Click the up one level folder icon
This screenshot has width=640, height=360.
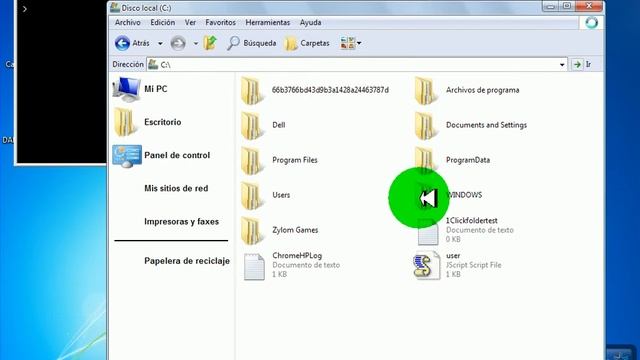pyautogui.click(x=210, y=42)
